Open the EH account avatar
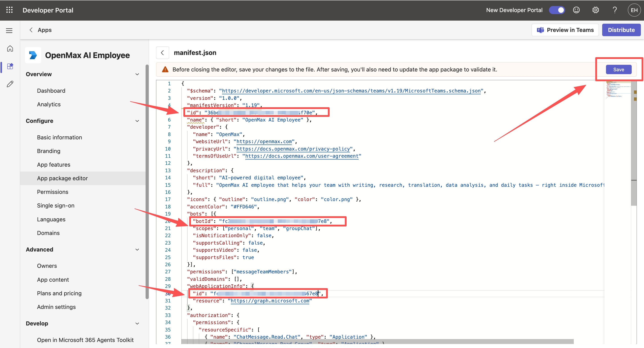The image size is (644, 348). [634, 10]
